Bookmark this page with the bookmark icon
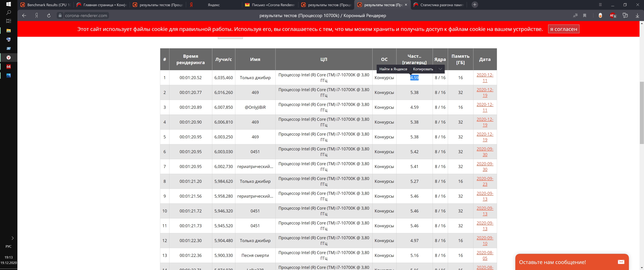644x270 pixels. 584,16
